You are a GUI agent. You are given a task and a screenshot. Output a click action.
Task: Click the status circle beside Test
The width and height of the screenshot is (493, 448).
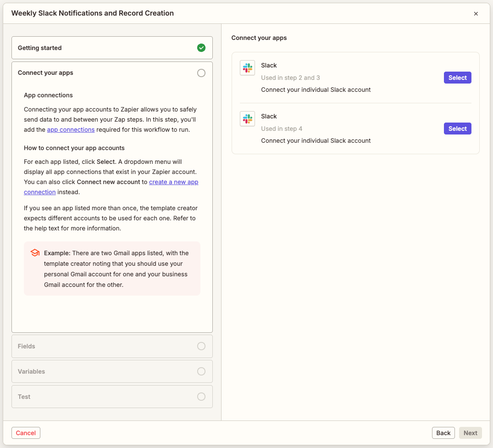pos(201,397)
